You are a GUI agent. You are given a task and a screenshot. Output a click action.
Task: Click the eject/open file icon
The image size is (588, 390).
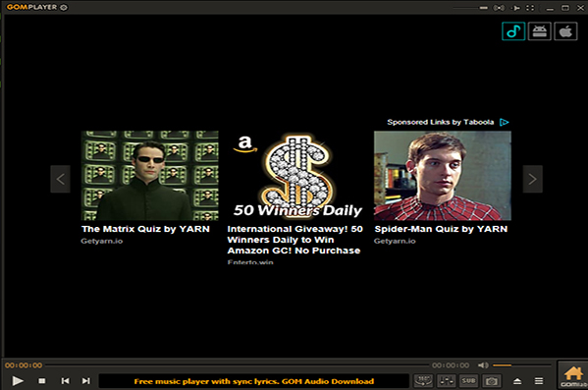(x=517, y=381)
